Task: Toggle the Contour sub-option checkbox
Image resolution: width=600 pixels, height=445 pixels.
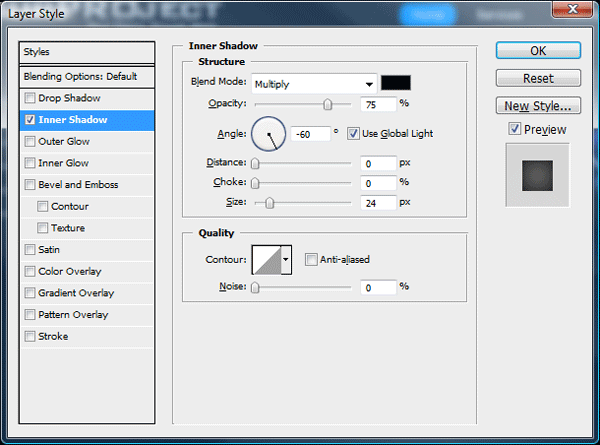Action: (x=42, y=206)
